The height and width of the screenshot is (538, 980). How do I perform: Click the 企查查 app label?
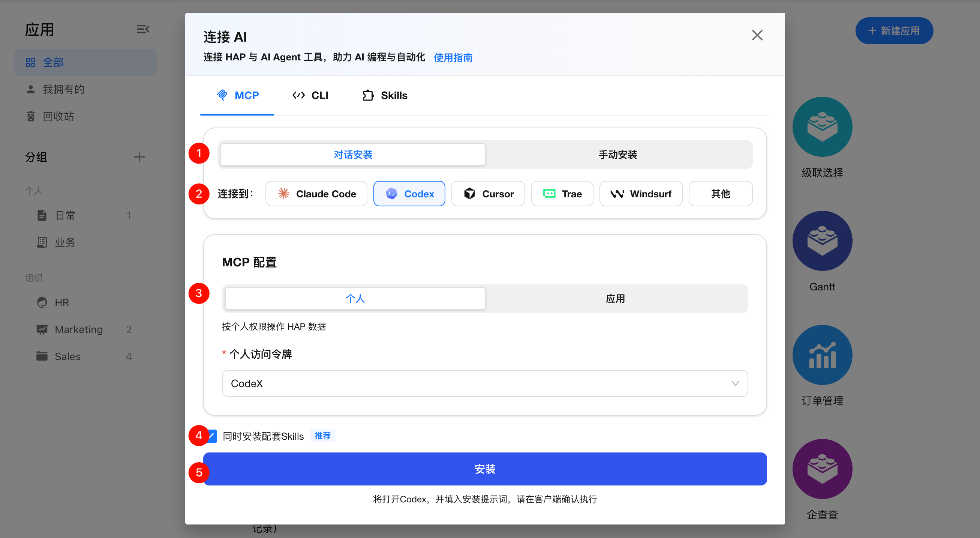822,515
